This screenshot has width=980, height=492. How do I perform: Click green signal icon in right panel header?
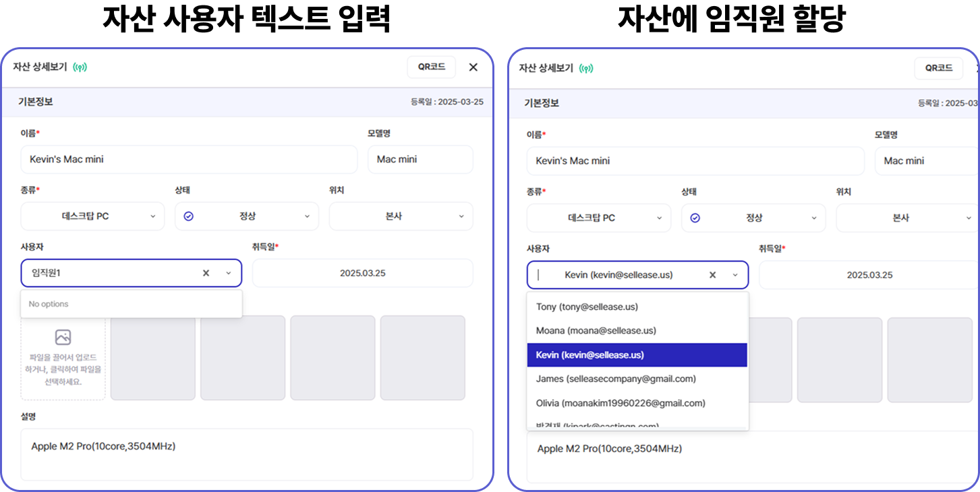click(x=586, y=68)
